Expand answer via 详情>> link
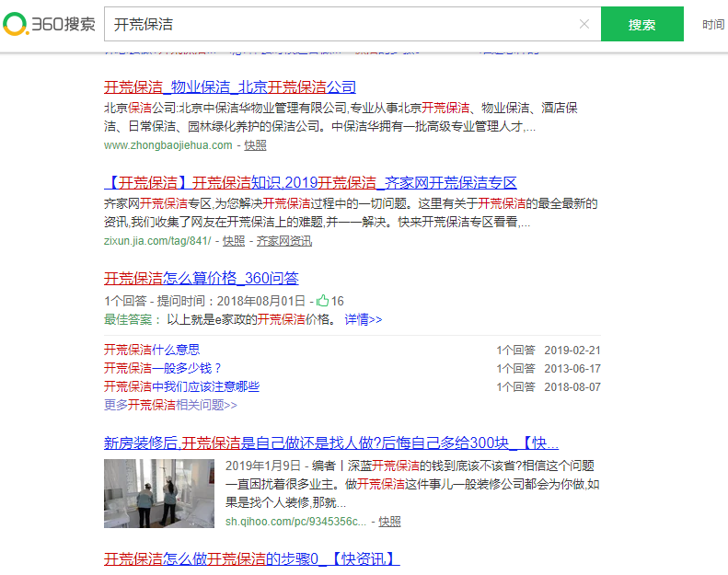This screenshot has width=728, height=575. pos(363,319)
